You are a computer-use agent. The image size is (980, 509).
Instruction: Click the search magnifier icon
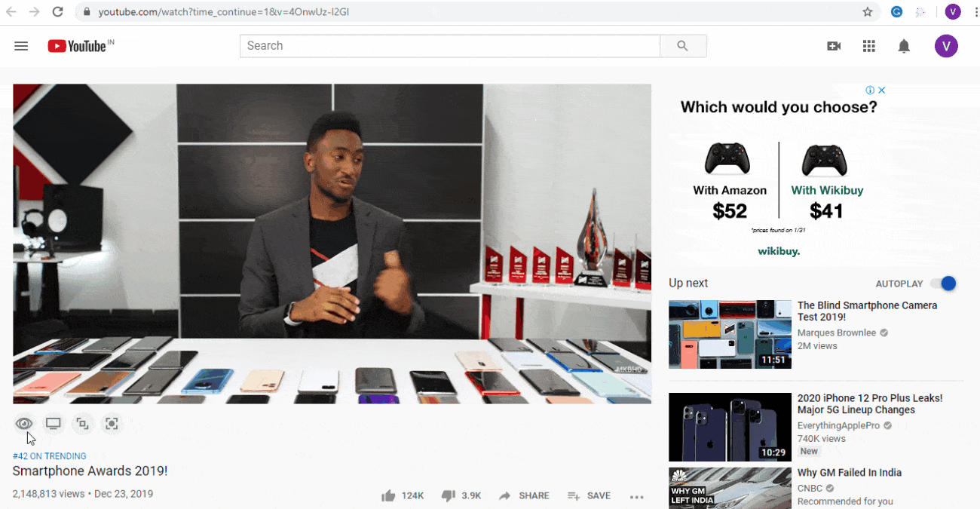coord(682,46)
